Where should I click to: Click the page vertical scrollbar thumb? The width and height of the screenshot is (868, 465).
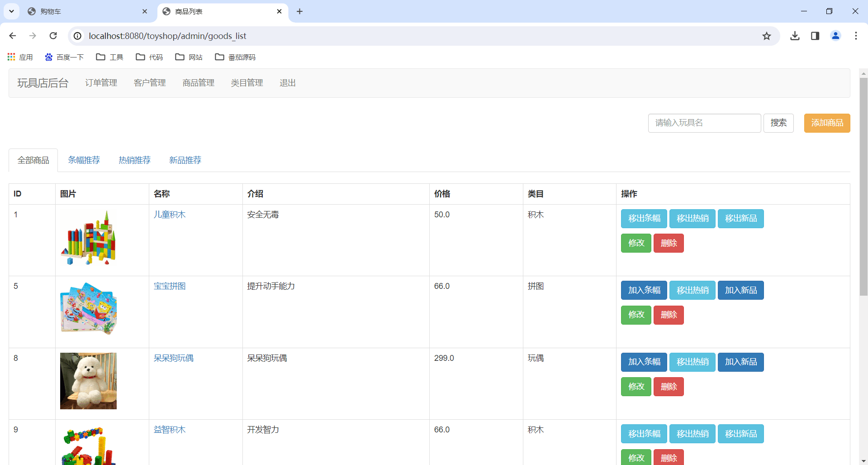click(x=863, y=187)
